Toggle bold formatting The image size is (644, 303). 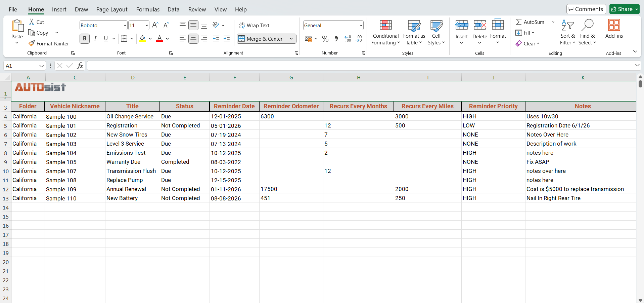(x=84, y=38)
